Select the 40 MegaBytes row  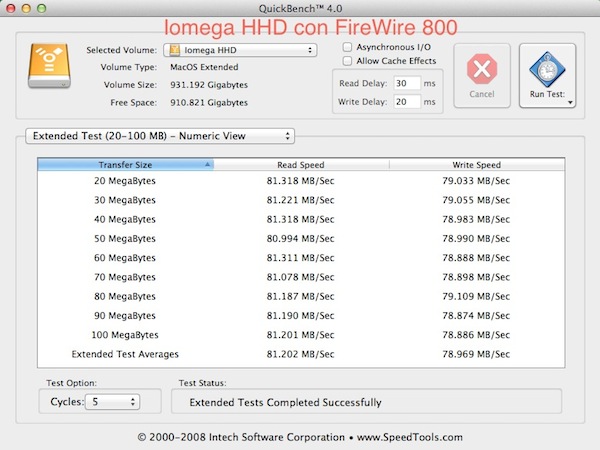point(301,219)
